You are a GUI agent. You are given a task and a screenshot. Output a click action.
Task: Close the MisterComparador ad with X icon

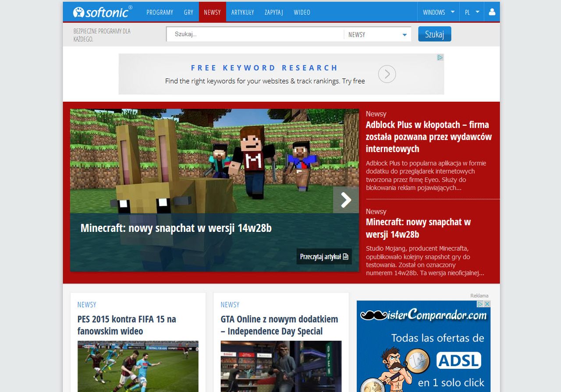486,304
